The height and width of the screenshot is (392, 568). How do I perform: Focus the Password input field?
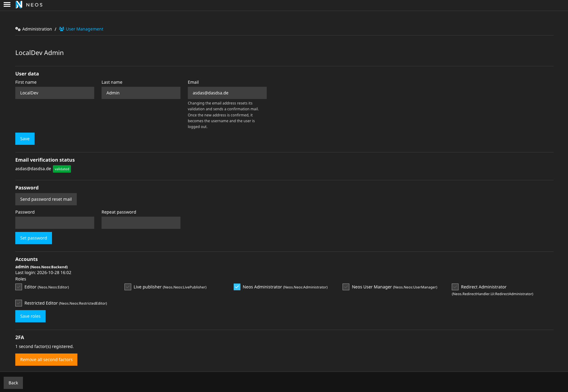tap(55, 223)
